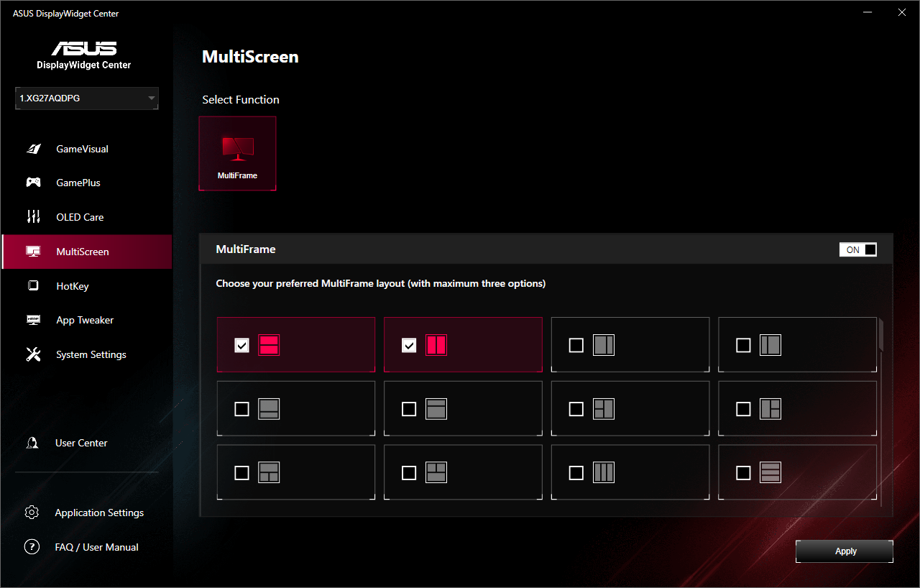
Task: Check the narrow-left wide-right layout box
Action: pos(744,346)
